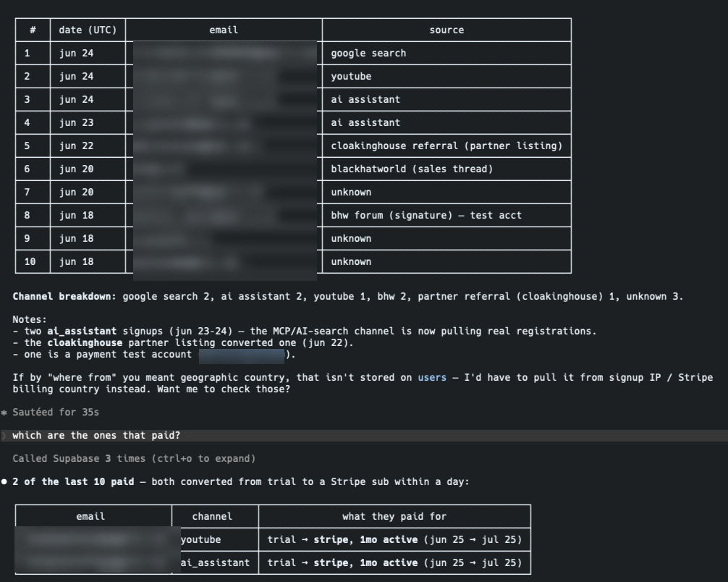728x582 pixels.
Task: Click 'what they paid for' column header
Action: [x=394, y=517]
